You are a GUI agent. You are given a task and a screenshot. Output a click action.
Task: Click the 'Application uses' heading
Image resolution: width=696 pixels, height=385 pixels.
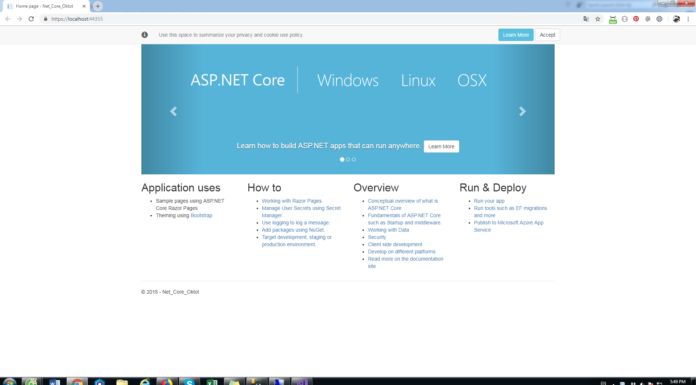[181, 187]
